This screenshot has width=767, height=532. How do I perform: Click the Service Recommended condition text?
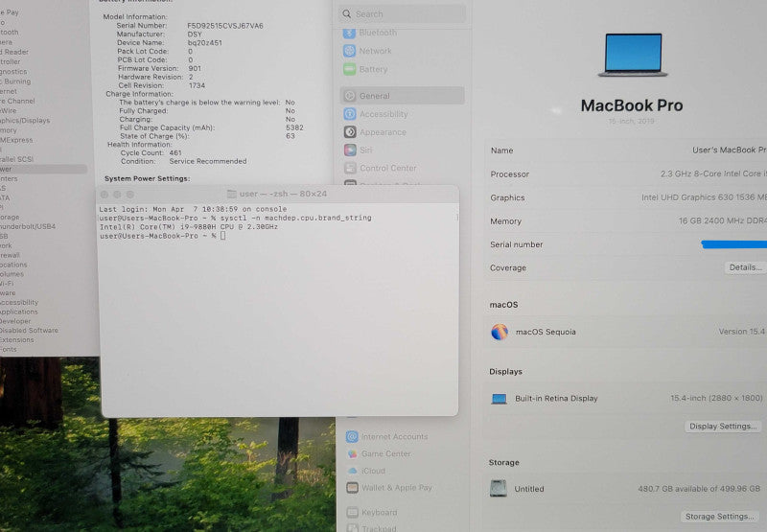(208, 161)
